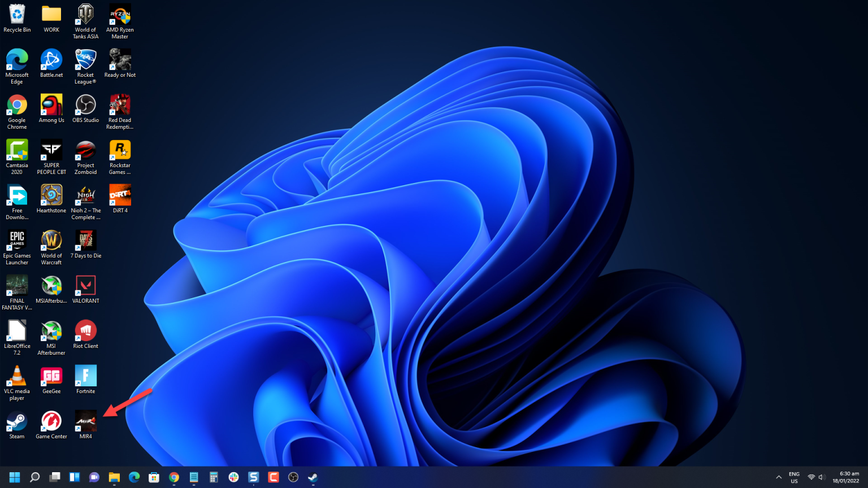Screen dimensions: 868x488
Task: Select the 7 Days to Die icon
Action: [86, 245]
